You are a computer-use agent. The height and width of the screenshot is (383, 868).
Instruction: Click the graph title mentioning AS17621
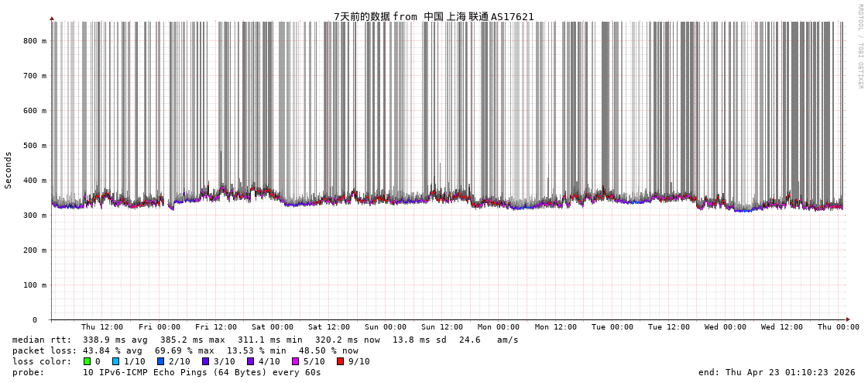[x=434, y=16]
